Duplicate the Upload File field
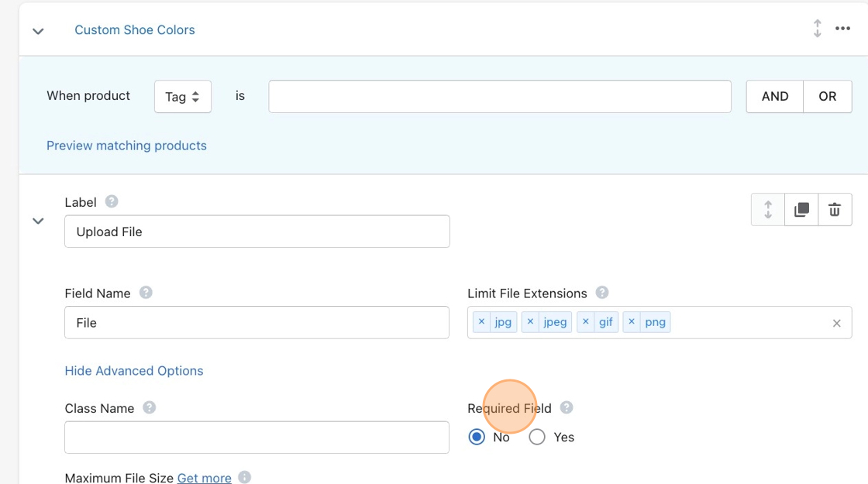Screen dimensions: 868x484 [801, 210]
